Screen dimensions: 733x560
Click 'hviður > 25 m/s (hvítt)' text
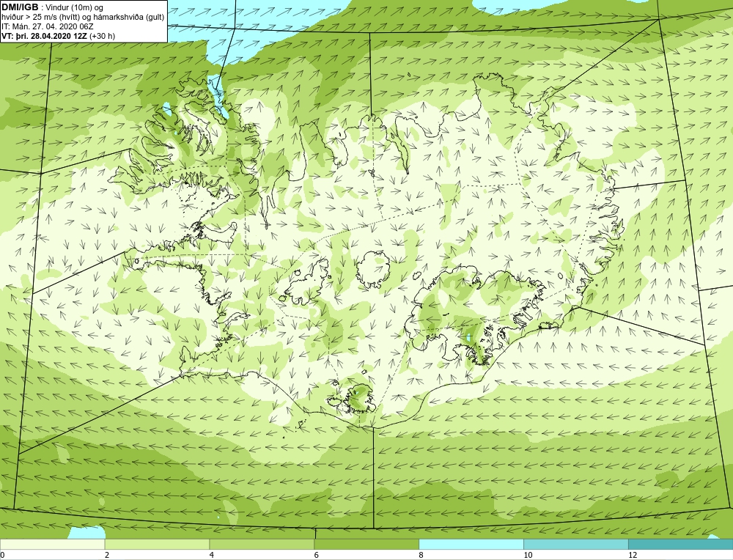coord(40,17)
